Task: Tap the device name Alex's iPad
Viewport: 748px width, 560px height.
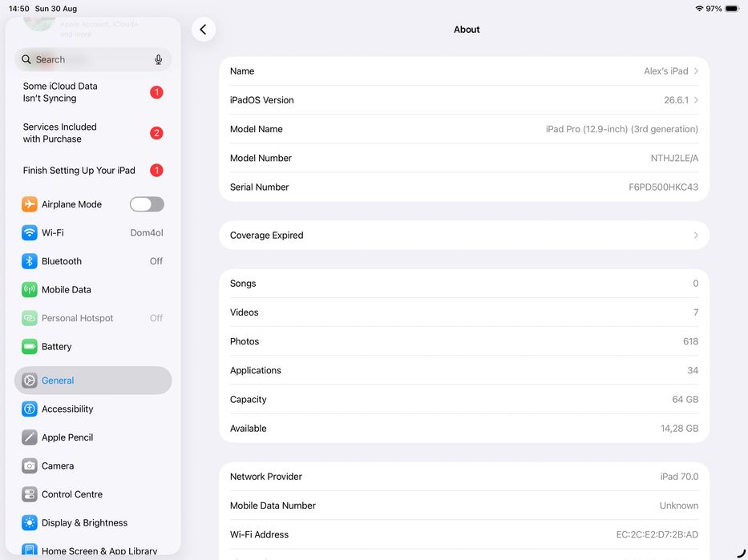Action: [666, 71]
